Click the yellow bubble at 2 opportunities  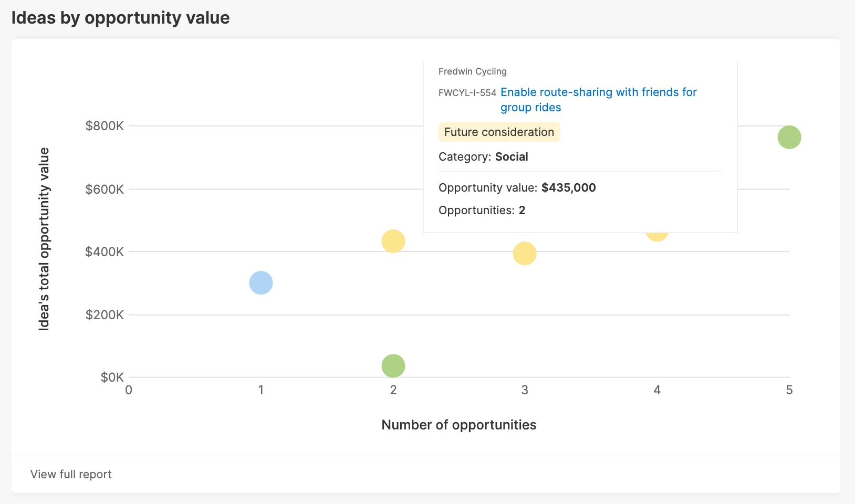[x=393, y=241]
